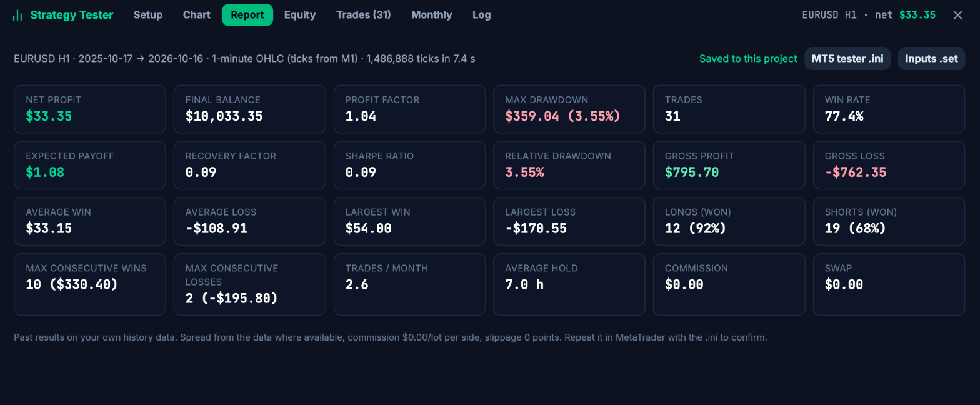
Task: Download the Inputs .set file
Action: [x=932, y=59]
